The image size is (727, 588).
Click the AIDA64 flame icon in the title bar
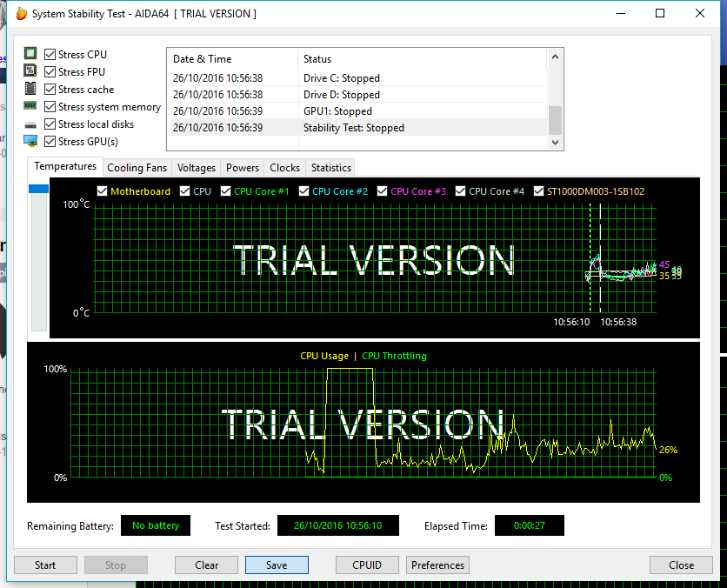(22, 13)
